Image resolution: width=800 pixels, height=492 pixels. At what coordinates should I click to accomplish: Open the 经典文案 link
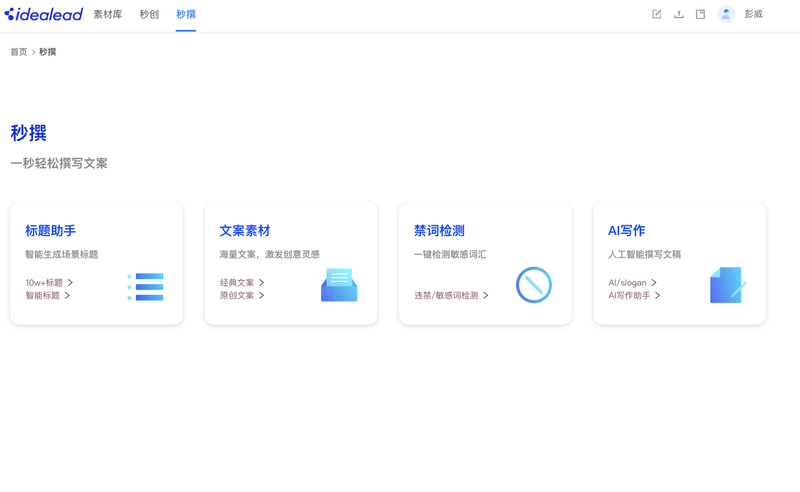pos(237,282)
